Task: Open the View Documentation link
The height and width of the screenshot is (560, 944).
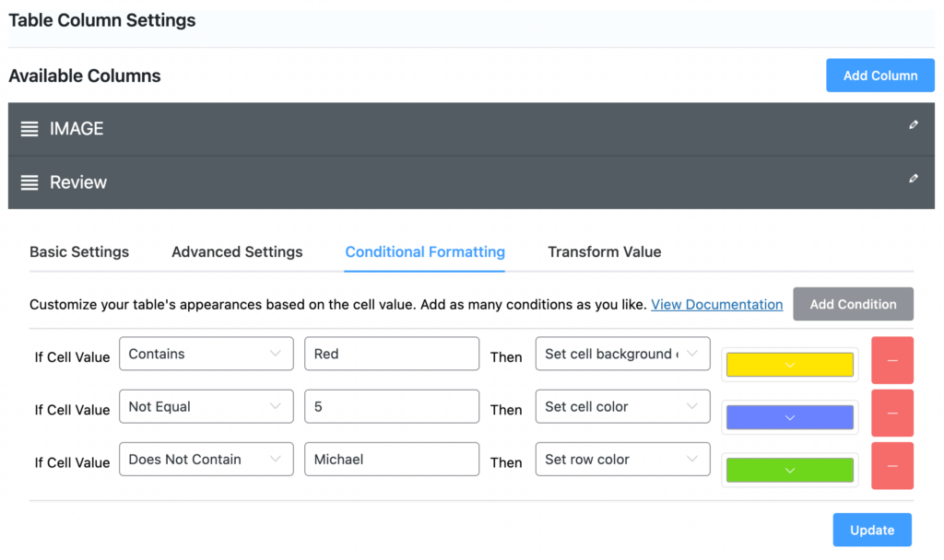Action: [x=717, y=304]
